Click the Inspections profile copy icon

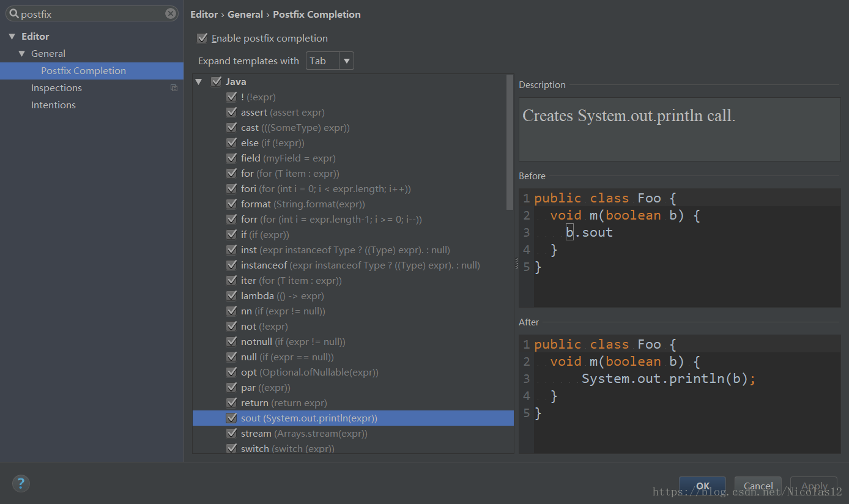point(174,88)
